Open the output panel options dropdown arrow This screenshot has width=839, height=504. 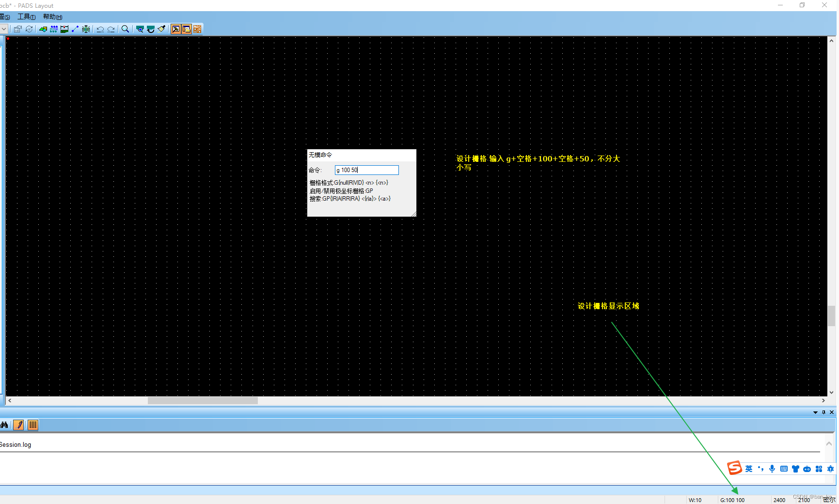click(x=815, y=412)
